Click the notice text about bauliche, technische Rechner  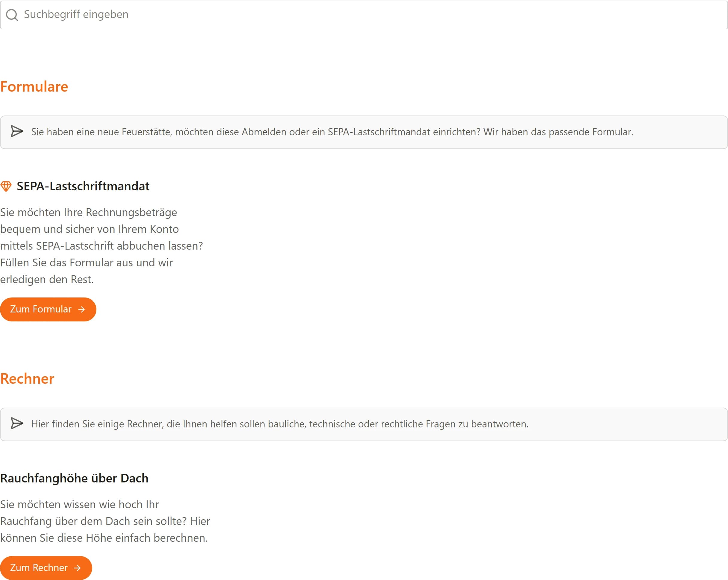click(x=280, y=424)
